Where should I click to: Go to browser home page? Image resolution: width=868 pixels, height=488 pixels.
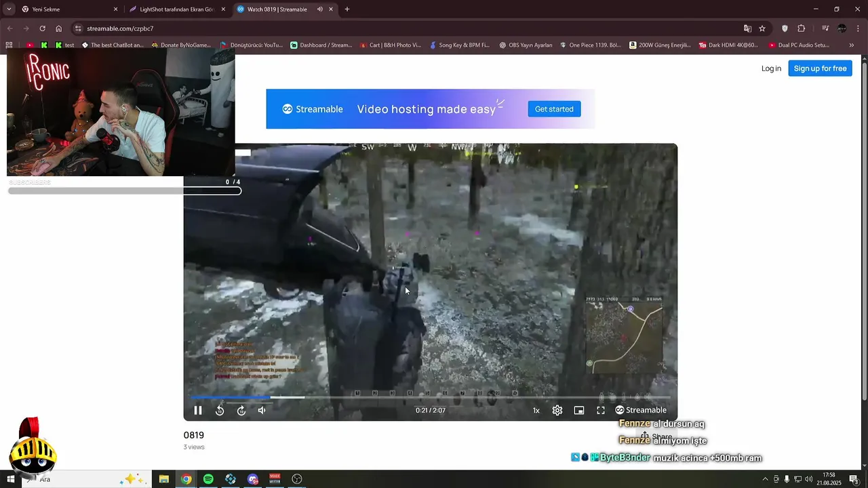tap(59, 28)
